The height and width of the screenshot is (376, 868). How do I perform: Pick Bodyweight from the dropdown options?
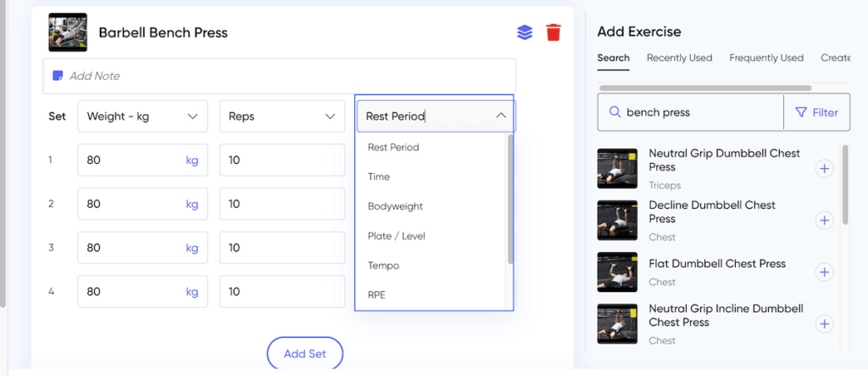395,206
